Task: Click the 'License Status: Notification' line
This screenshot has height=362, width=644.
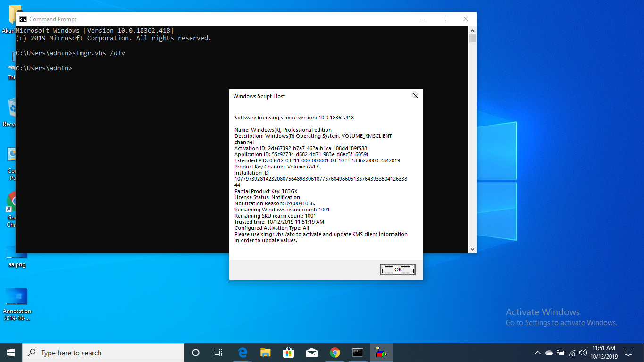Action: pos(267,197)
